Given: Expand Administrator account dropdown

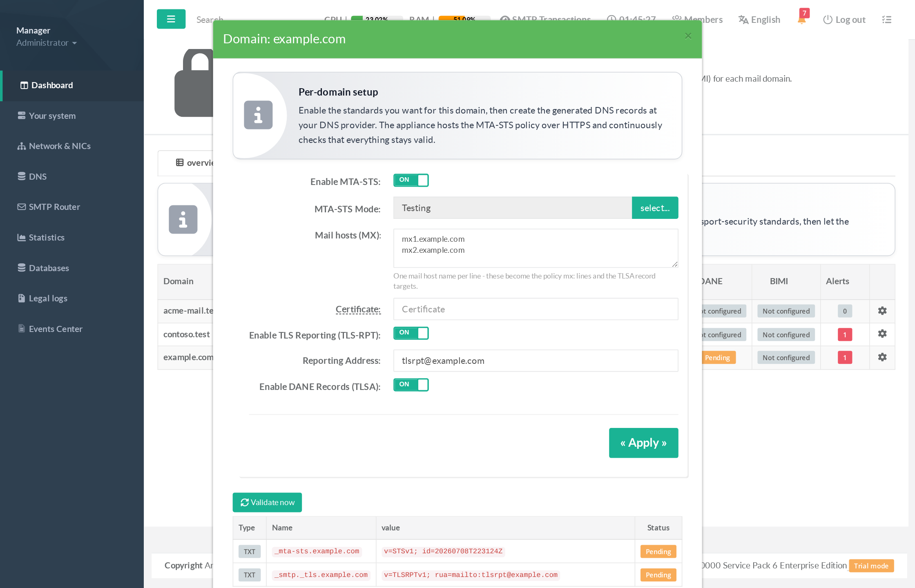Looking at the screenshot, I should (46, 43).
